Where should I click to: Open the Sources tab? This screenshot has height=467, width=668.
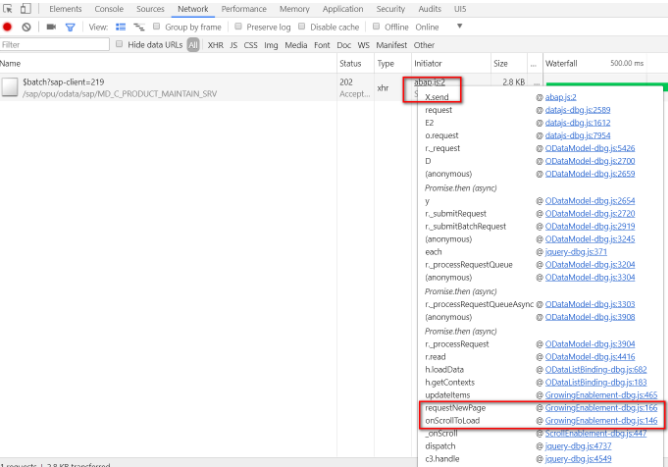tap(150, 9)
